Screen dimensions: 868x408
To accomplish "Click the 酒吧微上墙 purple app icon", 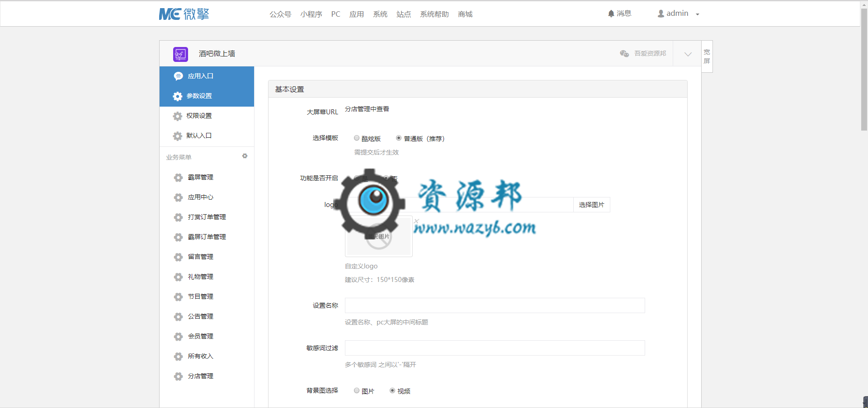I will [180, 54].
